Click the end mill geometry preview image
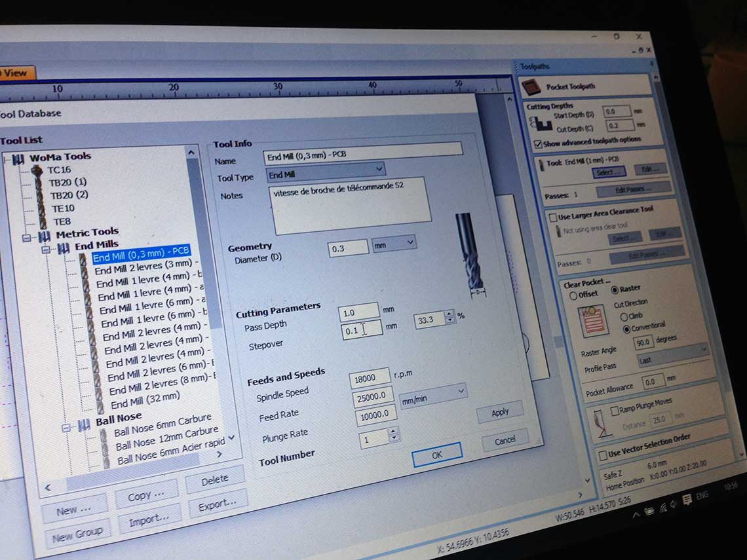Image resolution: width=747 pixels, height=560 pixels. coord(470,255)
